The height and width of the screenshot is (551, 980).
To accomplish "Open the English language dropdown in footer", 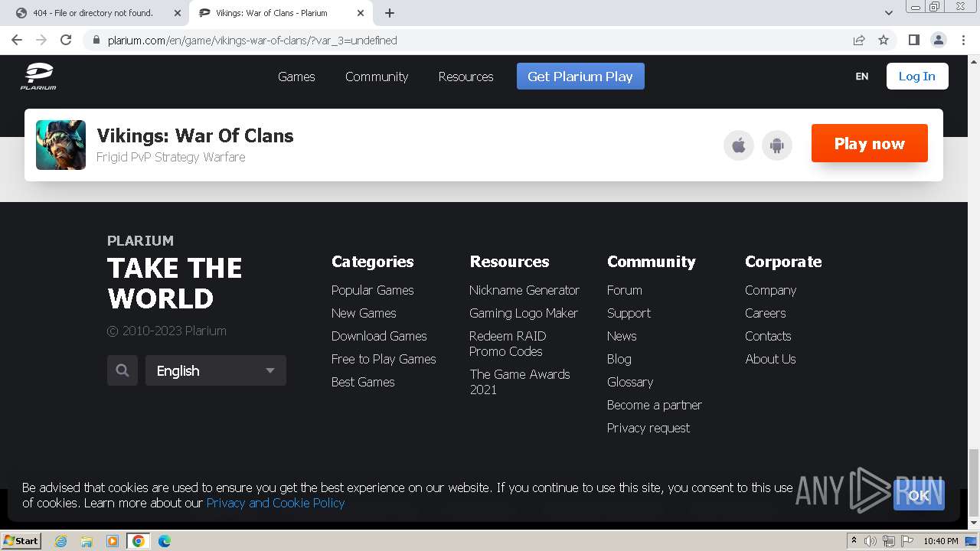I will 216,370.
